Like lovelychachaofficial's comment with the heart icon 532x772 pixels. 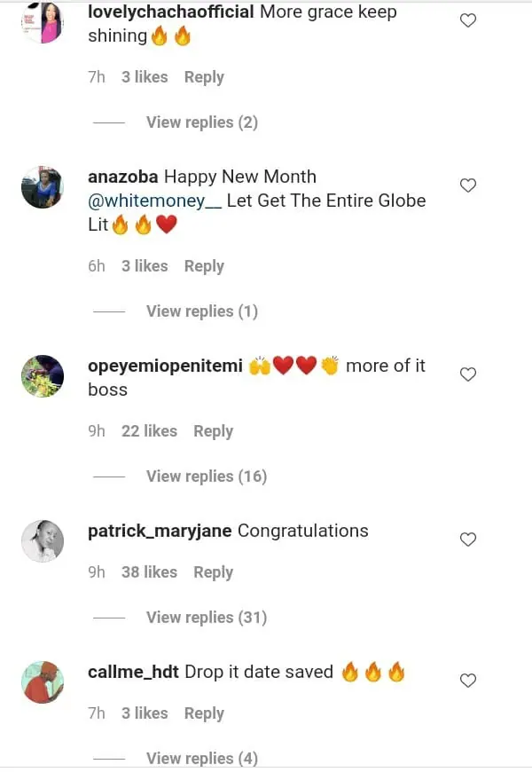coord(468,20)
